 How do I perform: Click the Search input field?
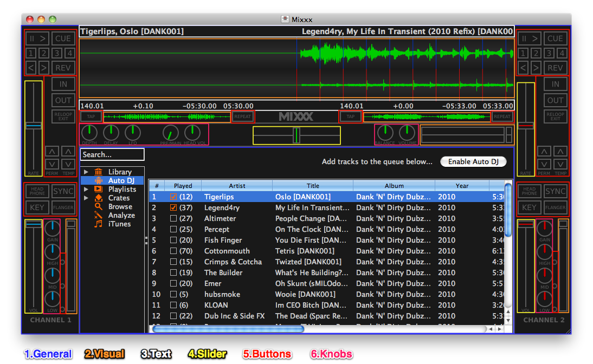point(112,154)
